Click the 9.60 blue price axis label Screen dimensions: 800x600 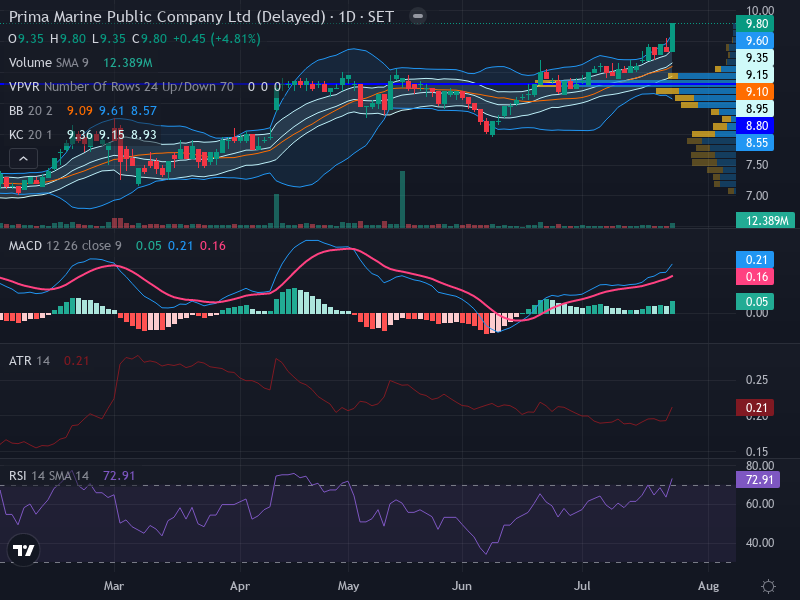coord(755,40)
